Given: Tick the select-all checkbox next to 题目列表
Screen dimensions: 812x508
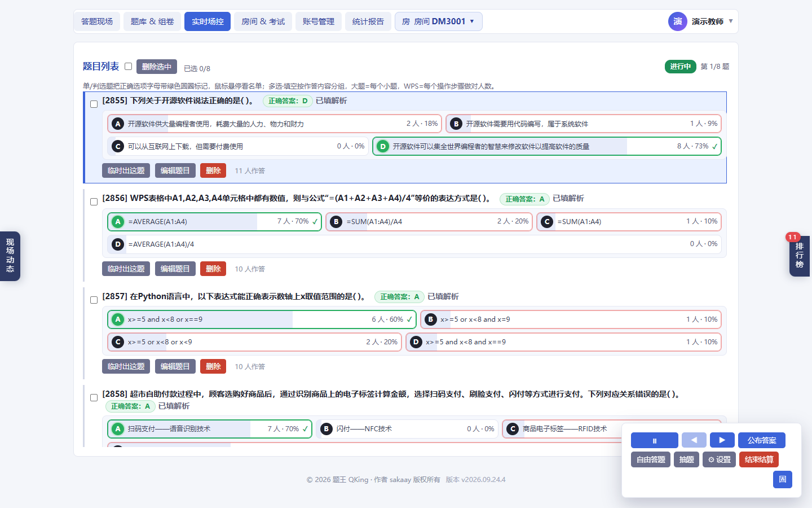Looking at the screenshot, I should (x=128, y=67).
